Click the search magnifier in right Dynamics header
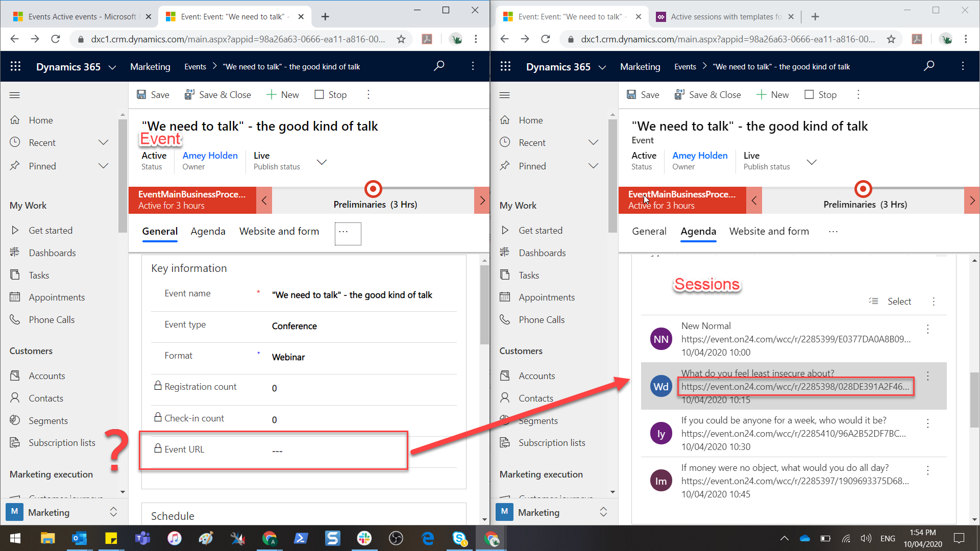 click(x=929, y=66)
